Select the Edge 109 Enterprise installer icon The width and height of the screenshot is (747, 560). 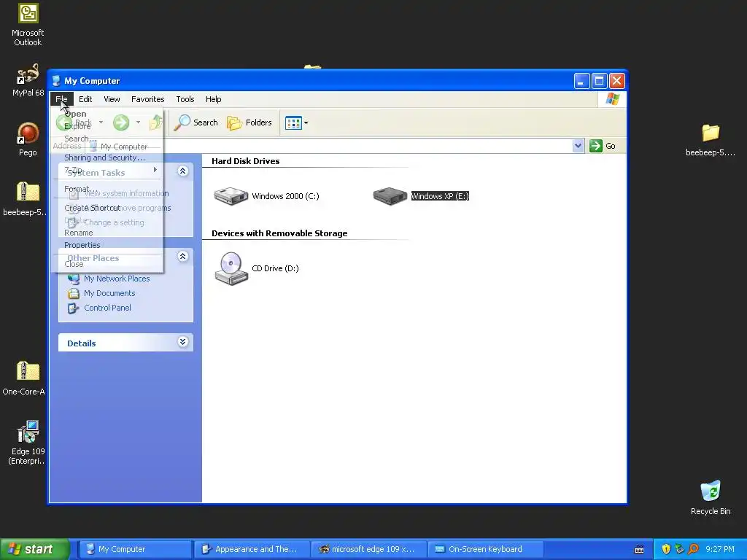27,443
